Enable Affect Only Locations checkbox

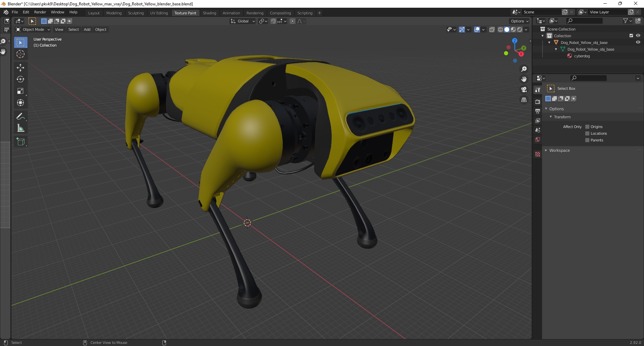[587, 133]
